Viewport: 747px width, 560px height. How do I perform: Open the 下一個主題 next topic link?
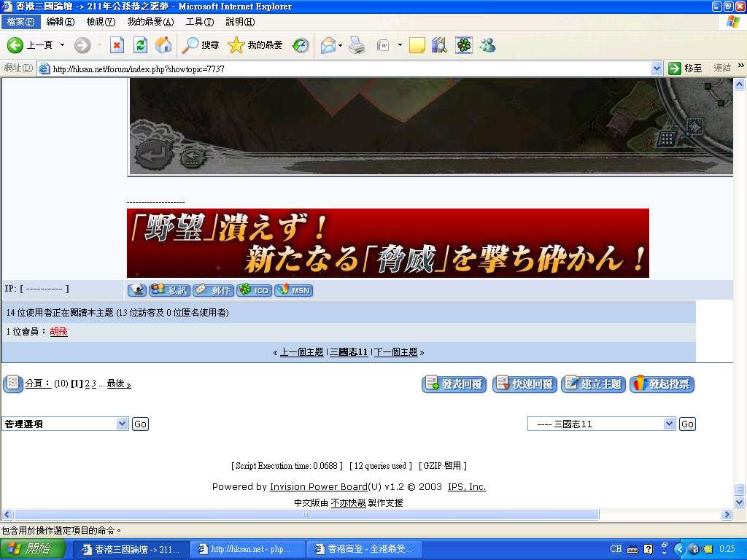[x=396, y=352]
